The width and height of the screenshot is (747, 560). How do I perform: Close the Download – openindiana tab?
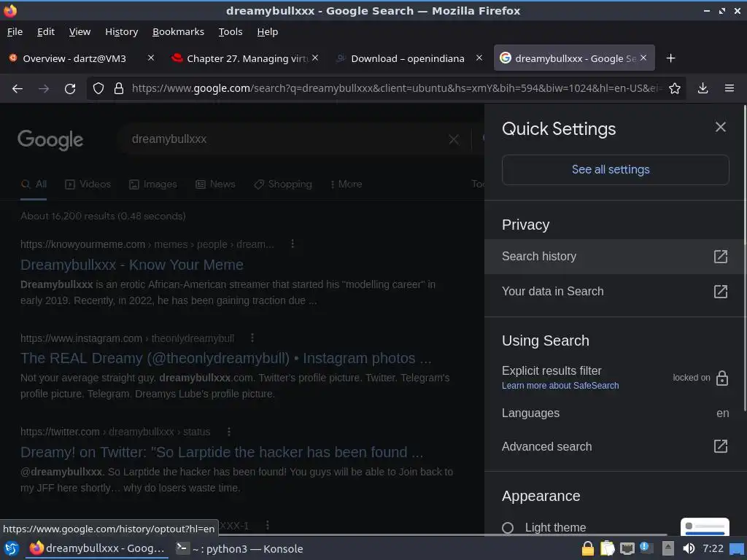click(479, 58)
